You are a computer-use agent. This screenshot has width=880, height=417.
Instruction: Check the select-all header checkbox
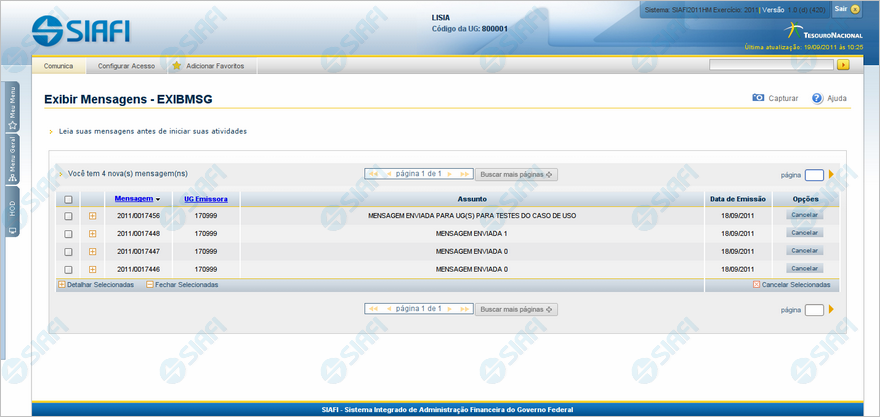click(x=68, y=200)
